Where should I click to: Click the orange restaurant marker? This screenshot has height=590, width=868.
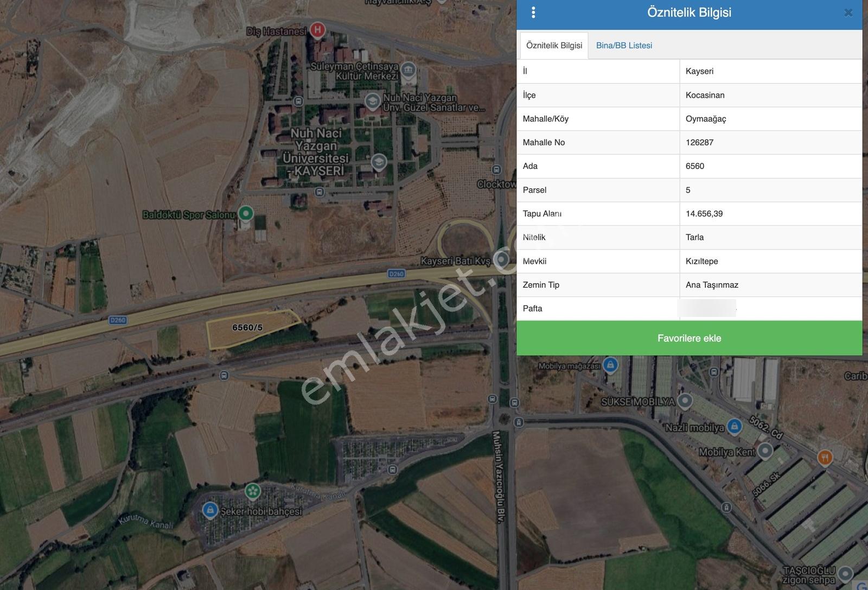point(825,458)
